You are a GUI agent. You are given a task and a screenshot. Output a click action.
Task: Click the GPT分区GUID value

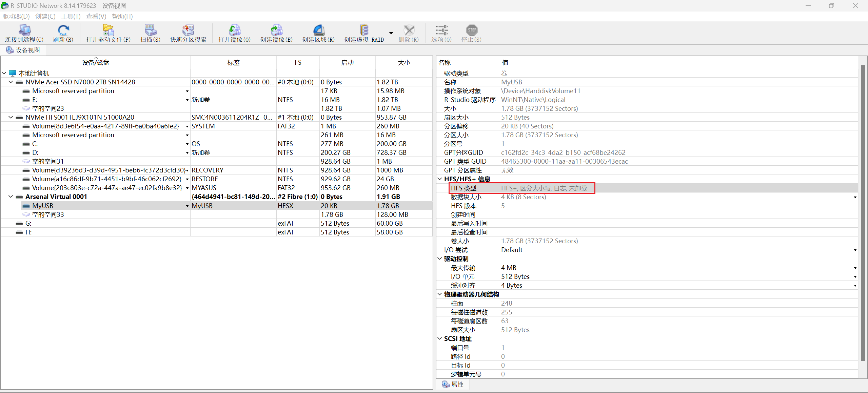563,152
